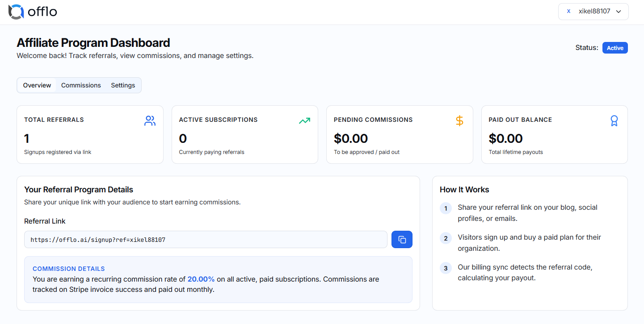The height and width of the screenshot is (324, 644).
Task: Click the step 2 number badge
Action: [446, 238]
